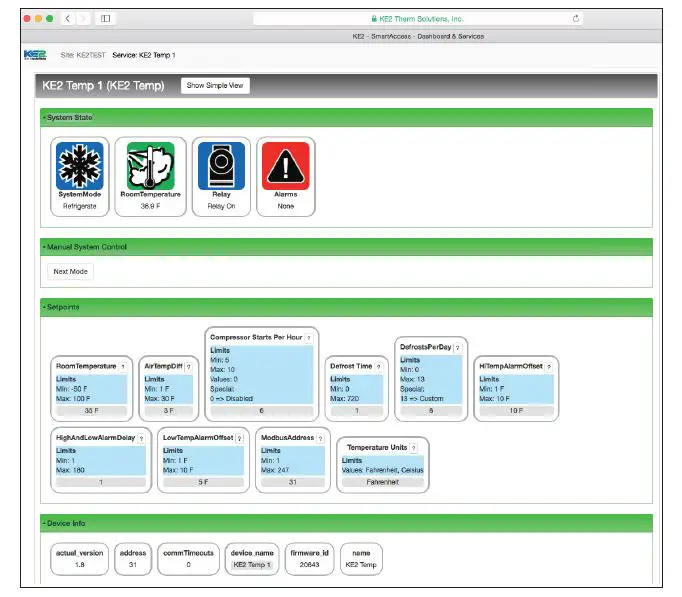Collapse the Setpoints section
The image size is (682, 597).
point(346,307)
